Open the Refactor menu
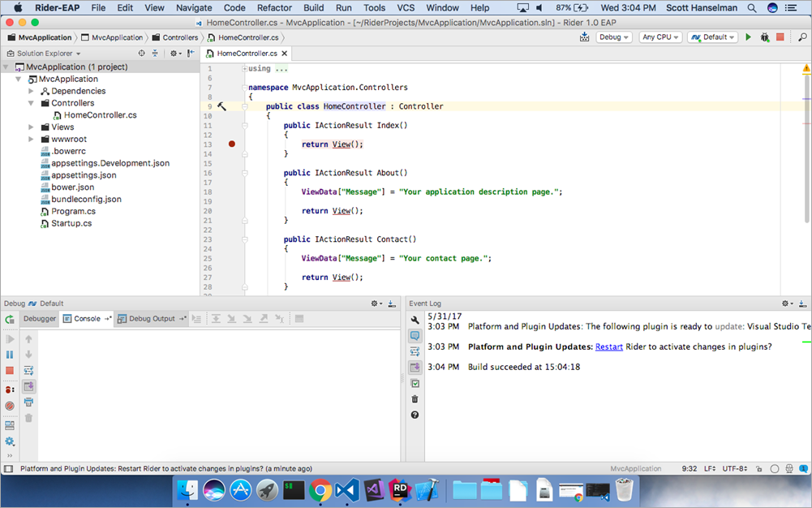Screen dimensions: 812x508 click(274, 8)
